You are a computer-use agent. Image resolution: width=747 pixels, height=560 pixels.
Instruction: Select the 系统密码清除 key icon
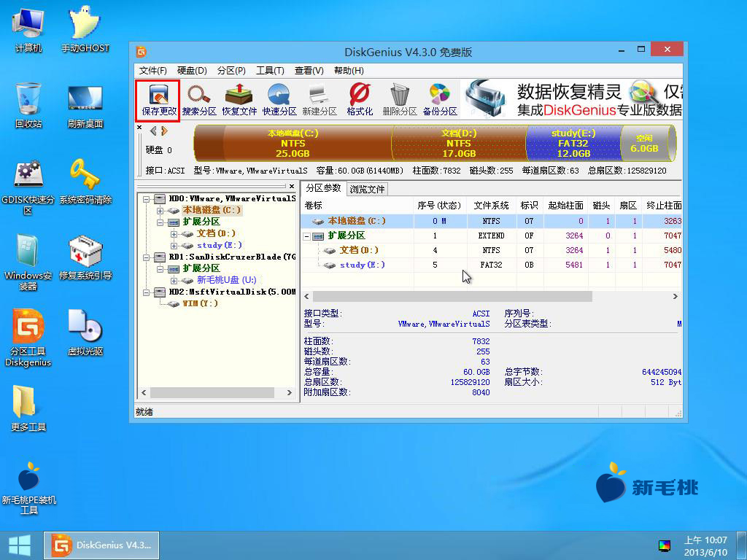[85, 182]
